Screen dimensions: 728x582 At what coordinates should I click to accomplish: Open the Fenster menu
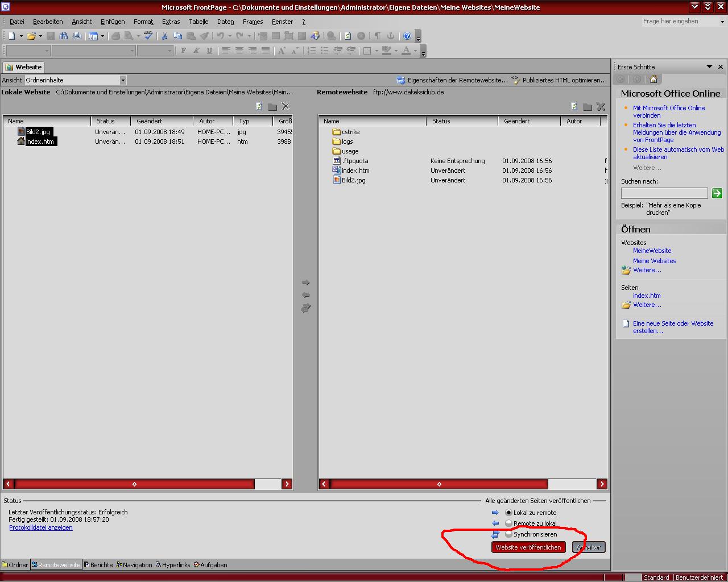point(282,22)
